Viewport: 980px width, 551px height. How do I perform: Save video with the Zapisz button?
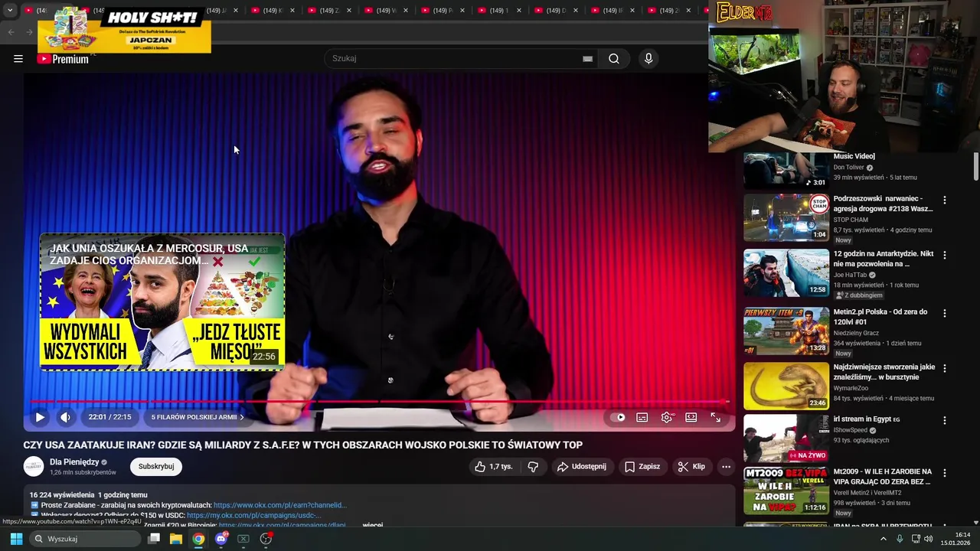[x=642, y=466]
